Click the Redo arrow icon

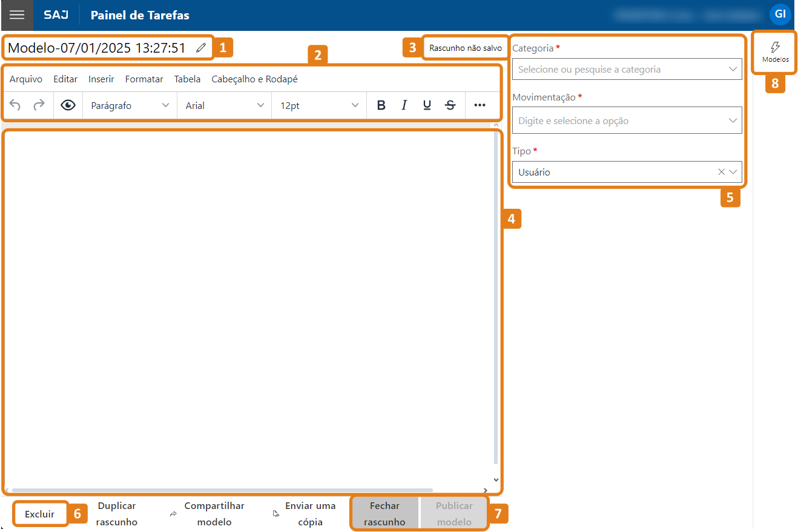pos(38,105)
